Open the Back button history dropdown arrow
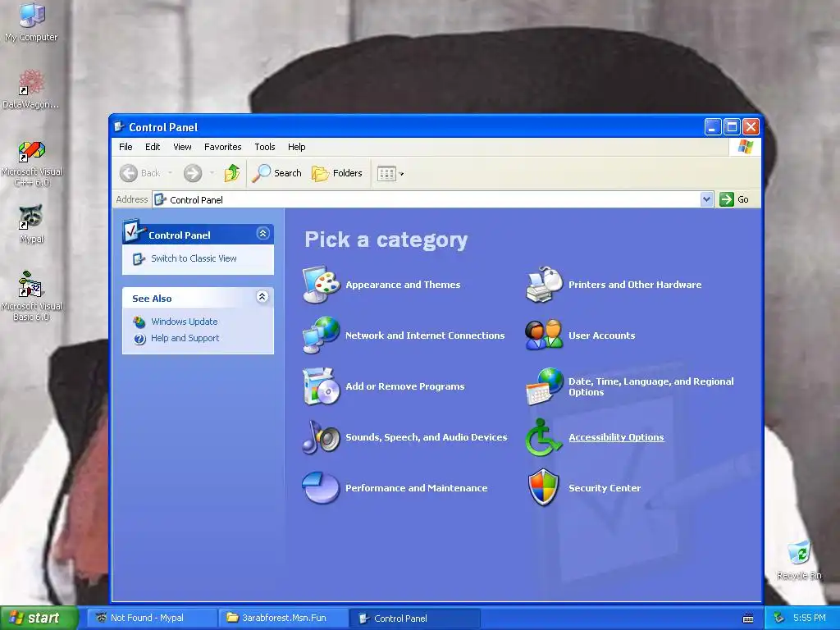The width and height of the screenshot is (840, 630). pos(170,173)
